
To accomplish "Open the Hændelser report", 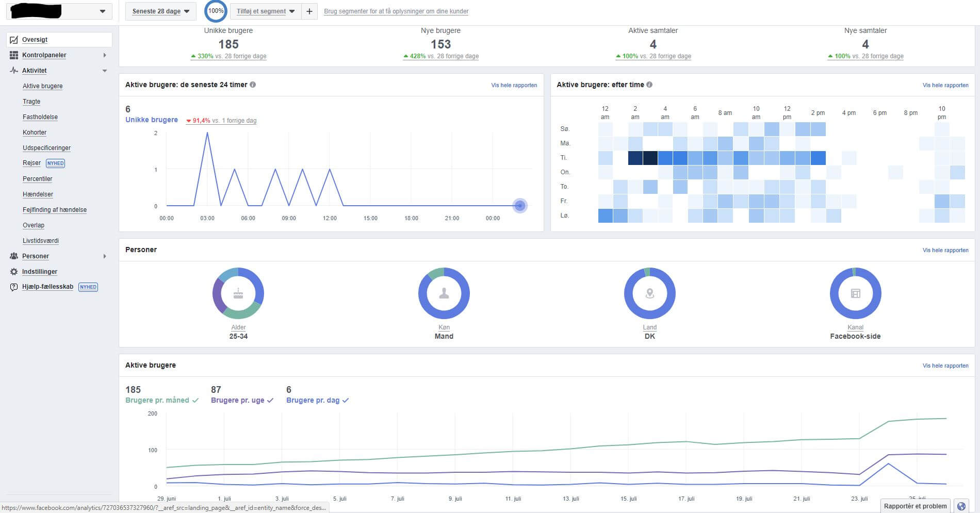I will [x=38, y=194].
